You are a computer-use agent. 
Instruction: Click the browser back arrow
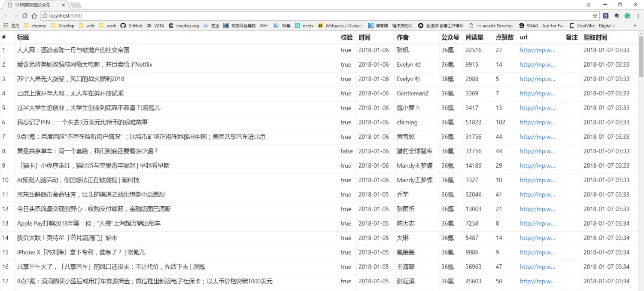6,16
